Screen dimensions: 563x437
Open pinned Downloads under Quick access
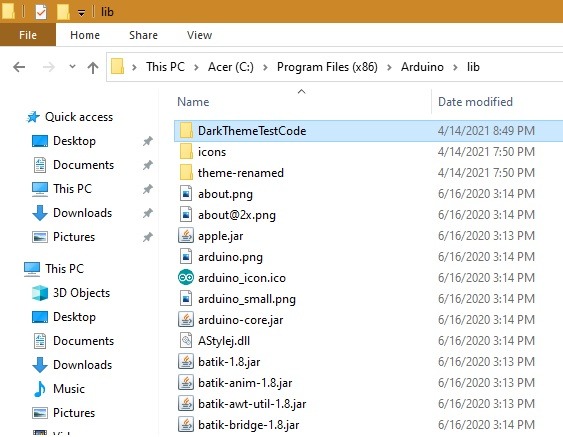pos(83,213)
